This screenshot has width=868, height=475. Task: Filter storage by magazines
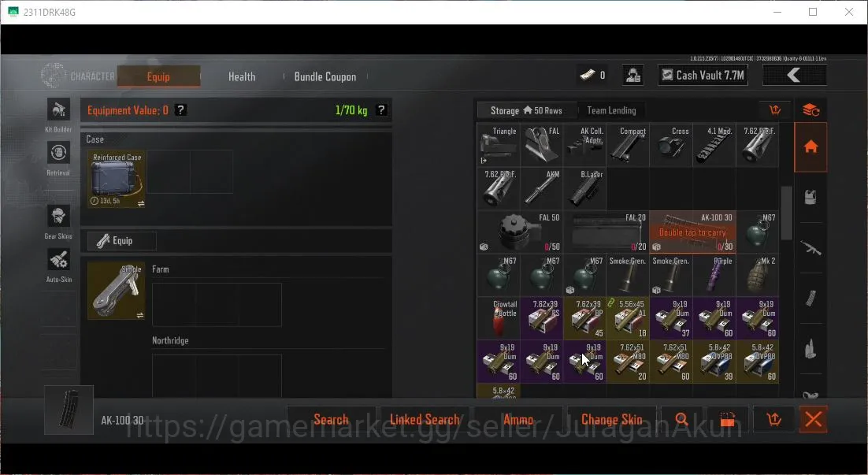tap(811, 298)
